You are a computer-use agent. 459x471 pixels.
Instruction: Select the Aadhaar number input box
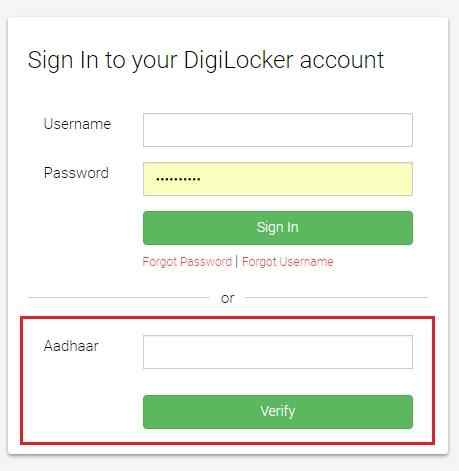click(x=278, y=352)
